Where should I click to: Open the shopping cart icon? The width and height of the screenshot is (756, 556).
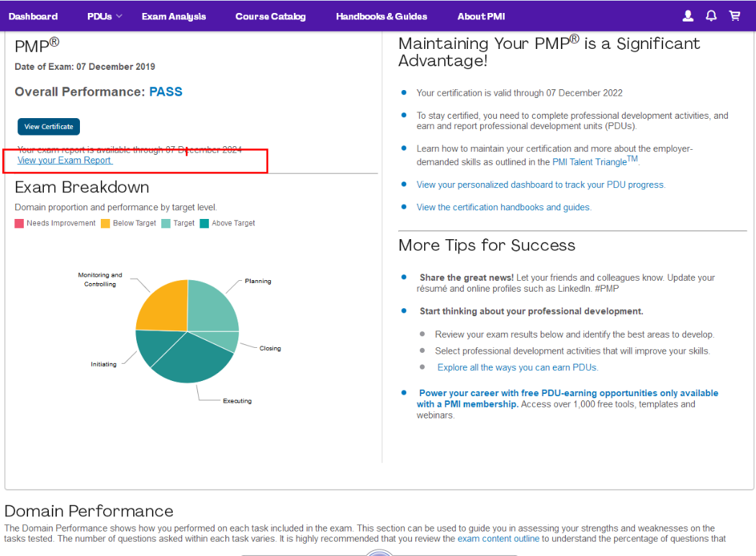pos(734,16)
